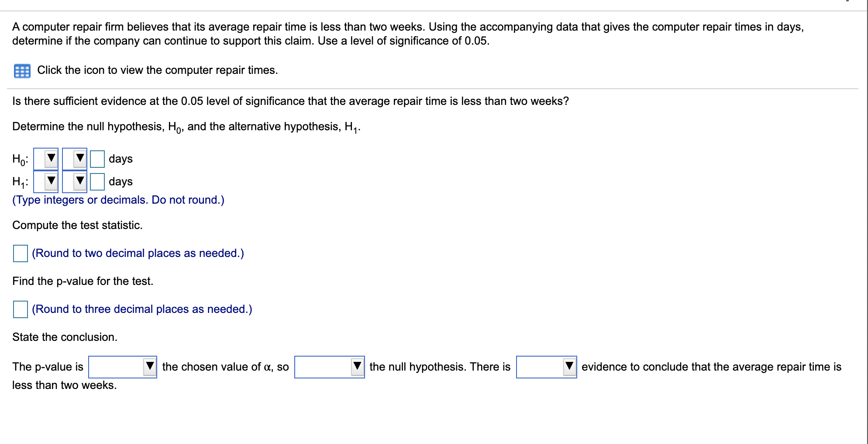Click the note 'Type integers or decimals'
Screen dimensions: 868x444
(x=118, y=200)
